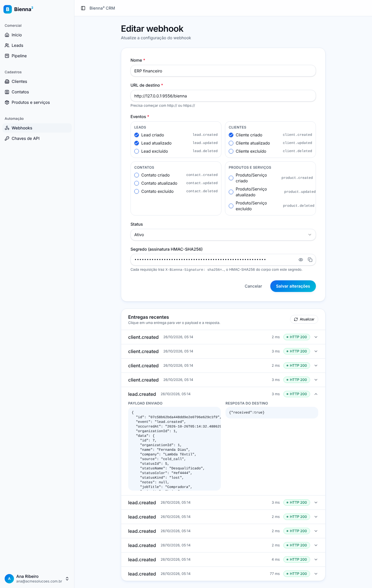Open Contatos from the sidebar
This screenshot has width=372, height=588.
tap(37, 92)
